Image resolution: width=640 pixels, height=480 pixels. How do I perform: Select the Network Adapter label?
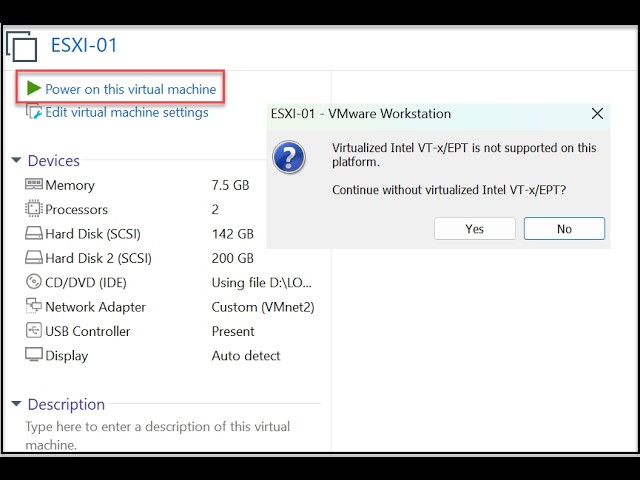(x=95, y=307)
